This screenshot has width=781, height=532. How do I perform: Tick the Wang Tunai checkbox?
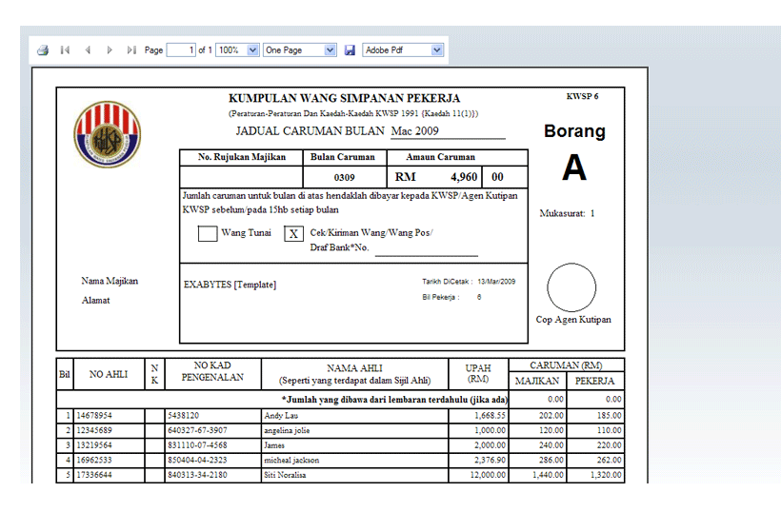[208, 233]
